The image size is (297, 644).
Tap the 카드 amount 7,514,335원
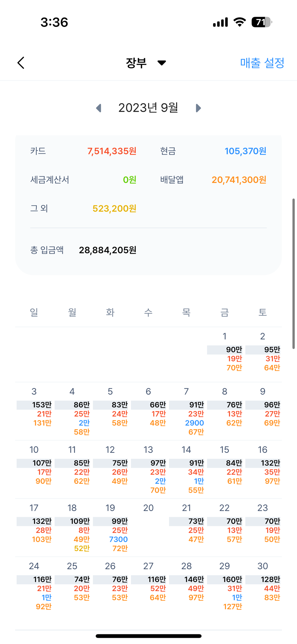[112, 151]
